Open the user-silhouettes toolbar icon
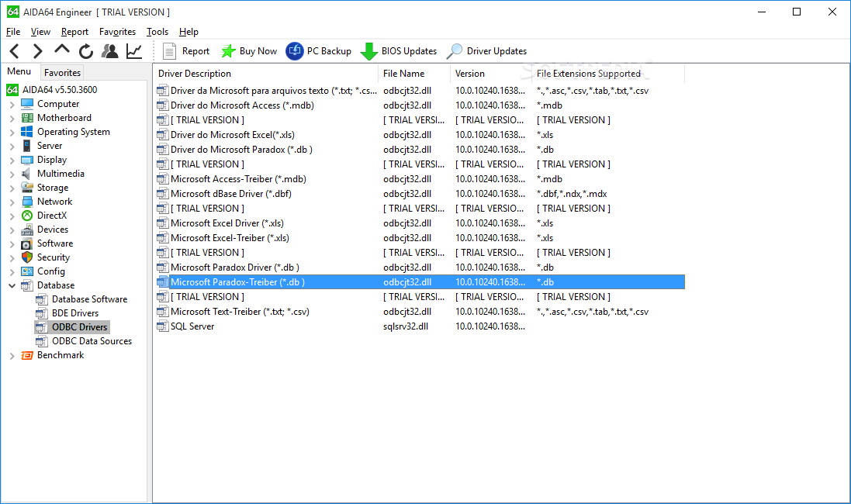This screenshot has width=851, height=504. [x=110, y=51]
